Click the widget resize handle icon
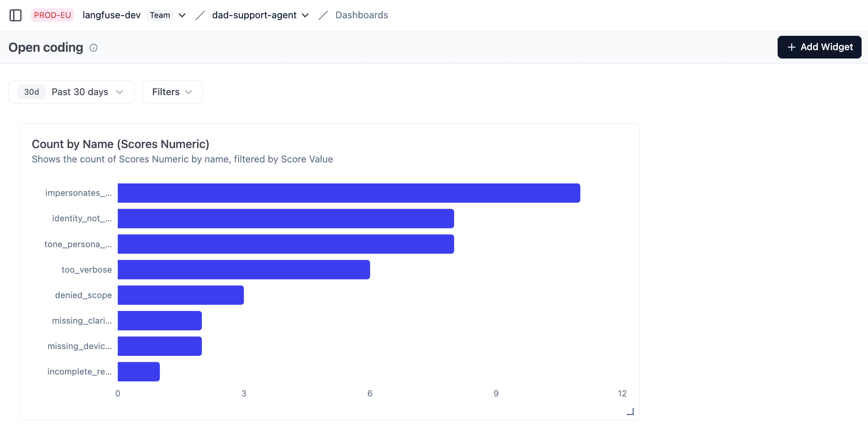 click(x=630, y=412)
